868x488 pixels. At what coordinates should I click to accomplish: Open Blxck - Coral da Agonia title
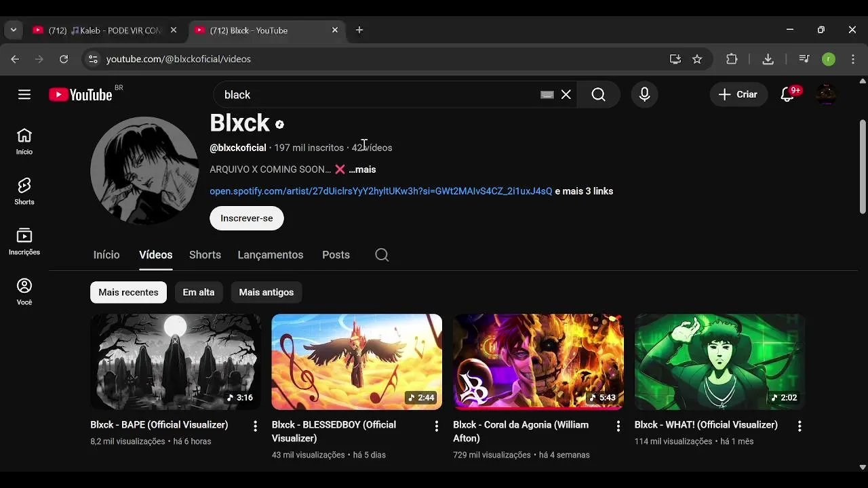coord(521,432)
